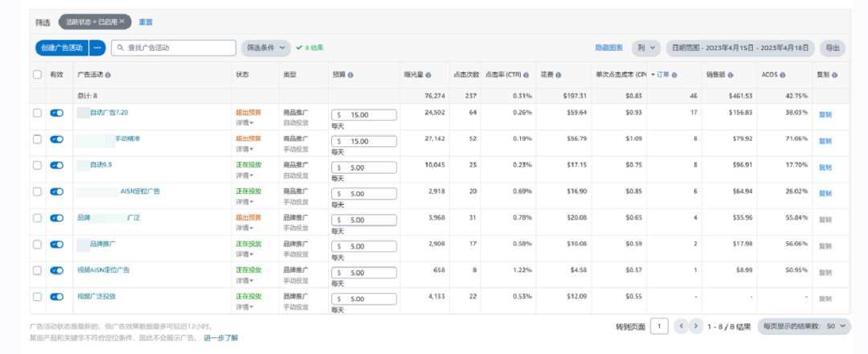Focus the 查找广告活动 search field
868x354 pixels.
[x=174, y=47]
